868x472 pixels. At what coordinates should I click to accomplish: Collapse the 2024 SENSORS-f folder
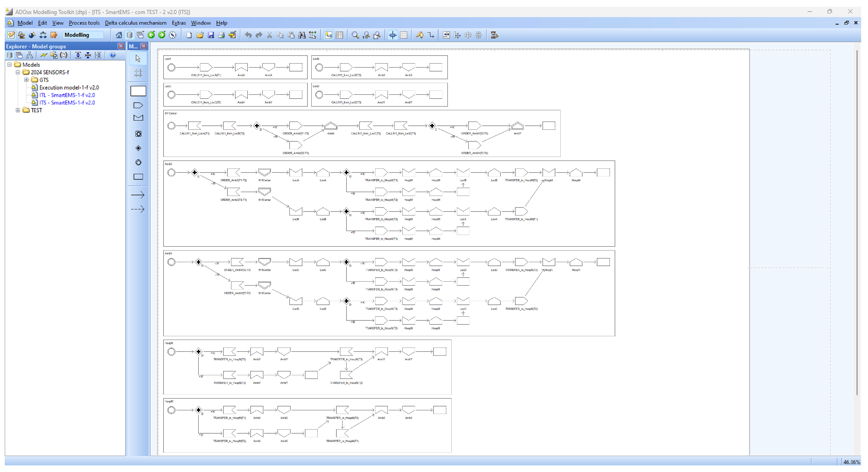click(x=18, y=72)
